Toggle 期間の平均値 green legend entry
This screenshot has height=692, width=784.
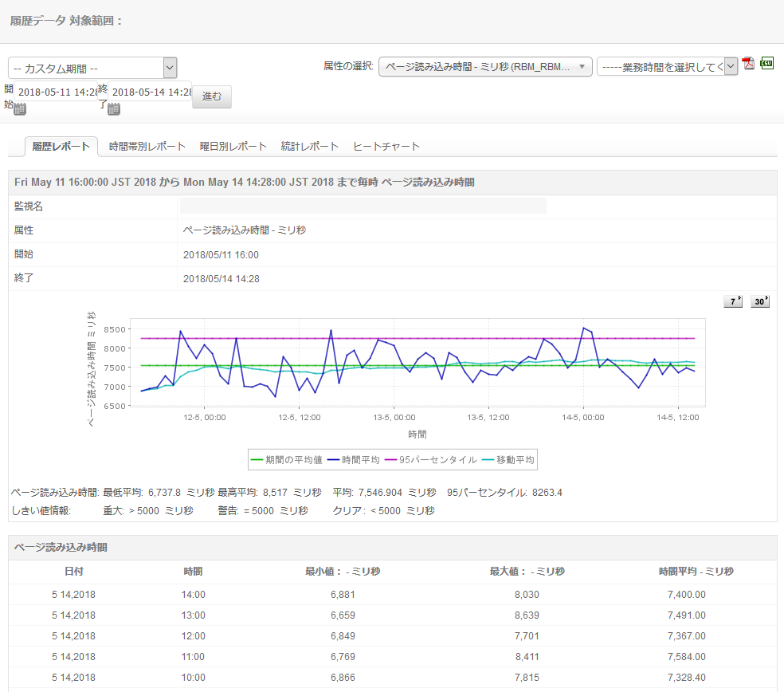pos(284,460)
